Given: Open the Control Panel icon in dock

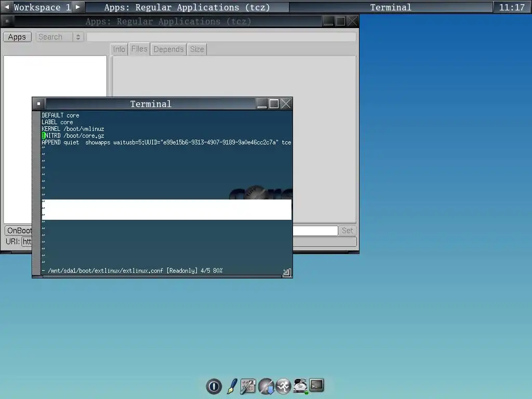Looking at the screenshot, I should coord(248,386).
